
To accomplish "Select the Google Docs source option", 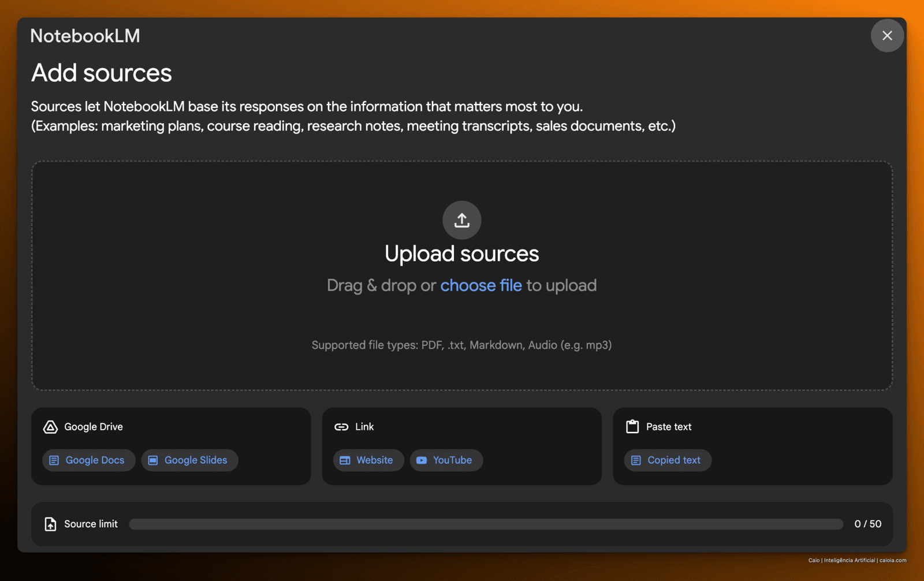I will point(88,460).
